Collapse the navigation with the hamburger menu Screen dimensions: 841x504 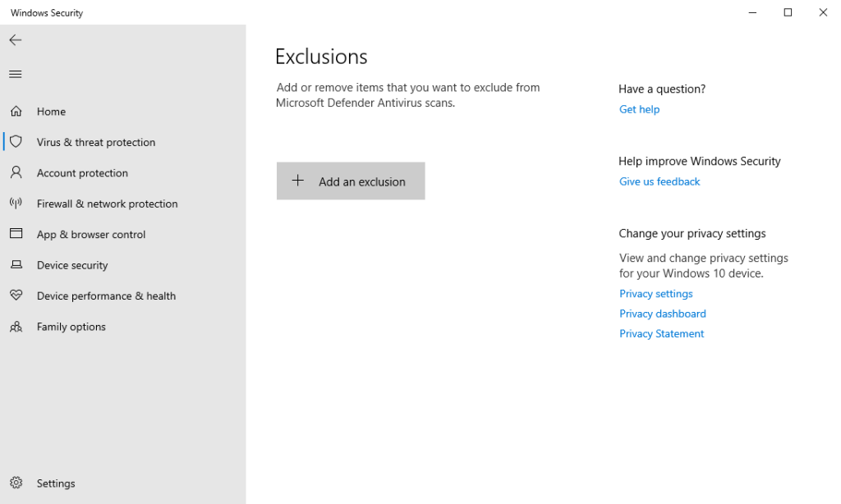[15, 74]
